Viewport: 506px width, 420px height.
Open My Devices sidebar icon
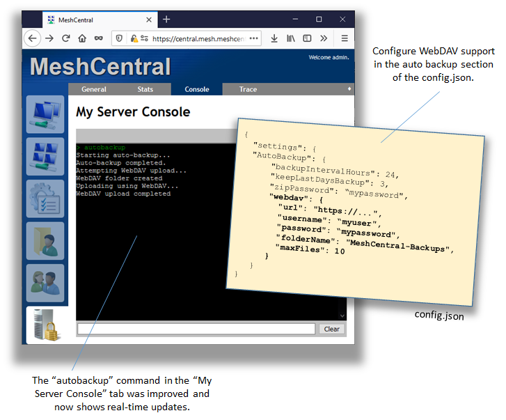45,114
